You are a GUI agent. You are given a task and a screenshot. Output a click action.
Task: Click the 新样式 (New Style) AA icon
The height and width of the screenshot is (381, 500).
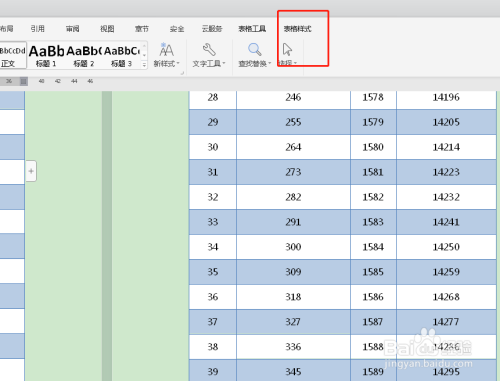coord(166,50)
